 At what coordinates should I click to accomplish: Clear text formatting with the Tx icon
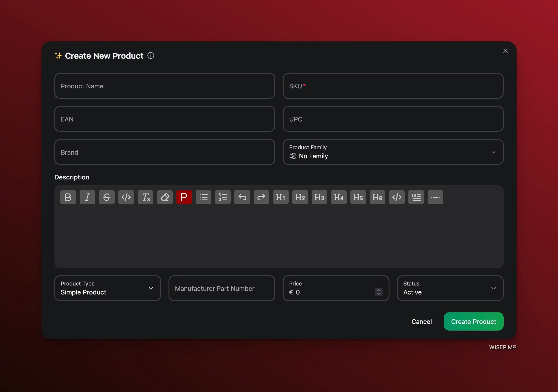click(x=145, y=197)
